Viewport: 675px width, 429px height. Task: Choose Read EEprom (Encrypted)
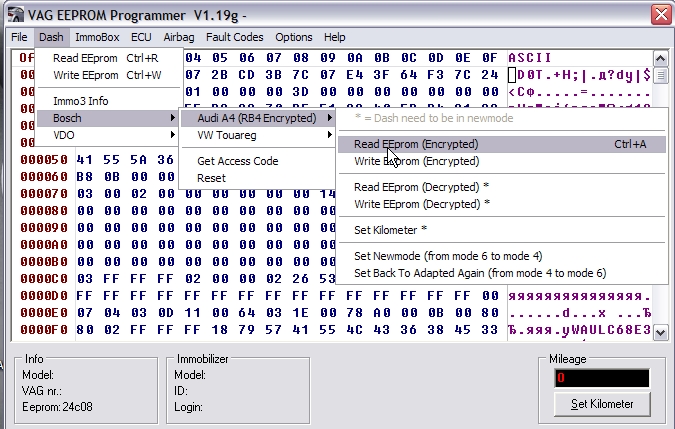(x=502, y=144)
